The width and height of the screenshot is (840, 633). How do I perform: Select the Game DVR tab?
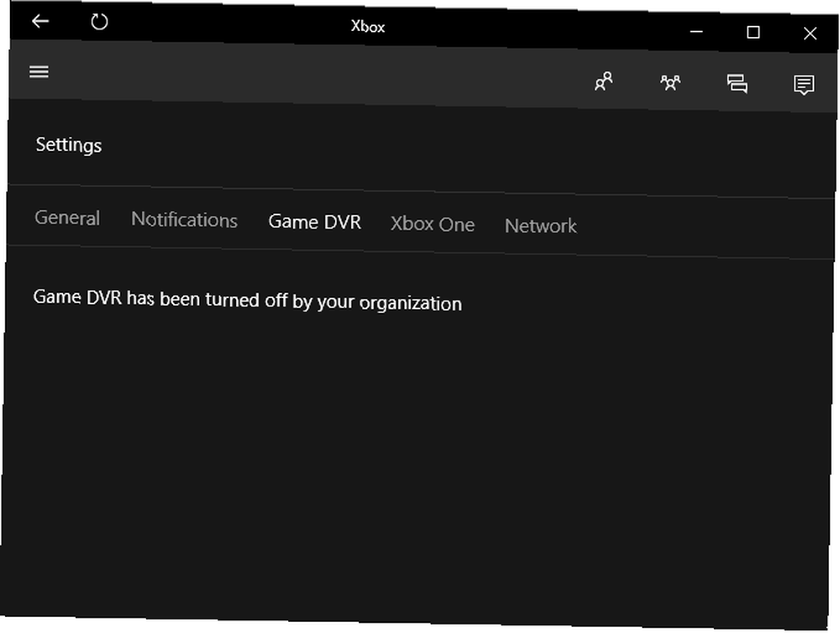coord(314,222)
